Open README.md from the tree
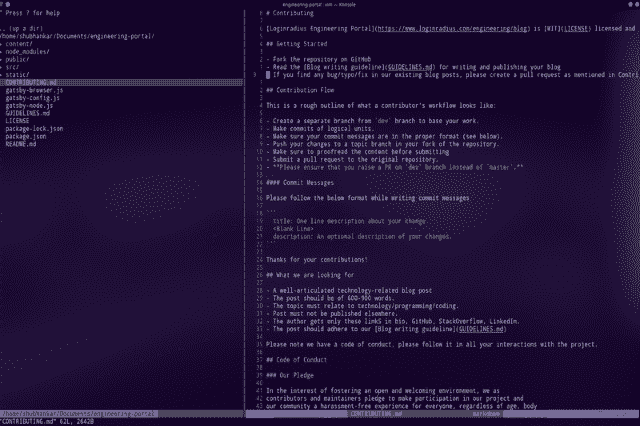 click(x=20, y=144)
